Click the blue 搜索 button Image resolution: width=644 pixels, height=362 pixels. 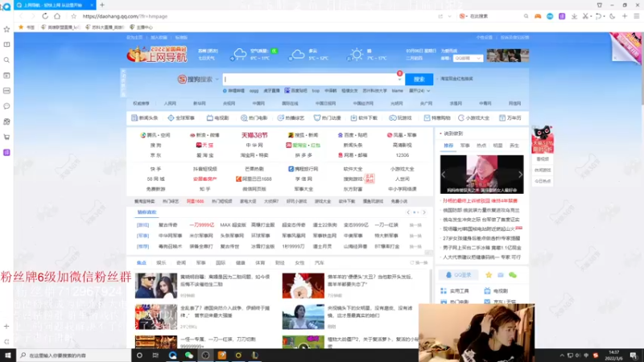click(419, 79)
